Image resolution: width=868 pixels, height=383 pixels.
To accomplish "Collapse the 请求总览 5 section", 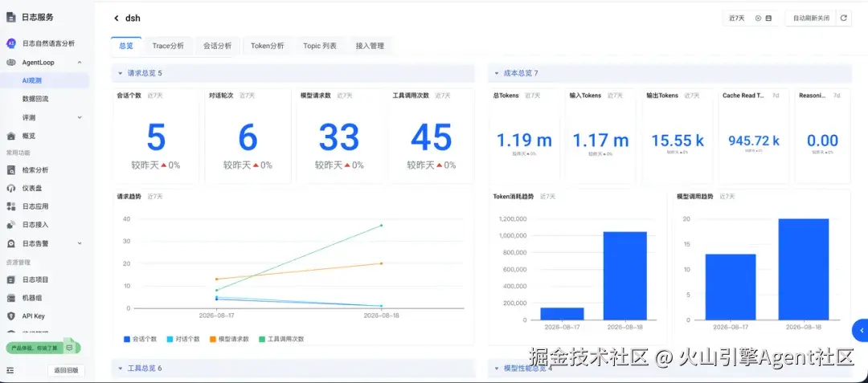I will (120, 73).
